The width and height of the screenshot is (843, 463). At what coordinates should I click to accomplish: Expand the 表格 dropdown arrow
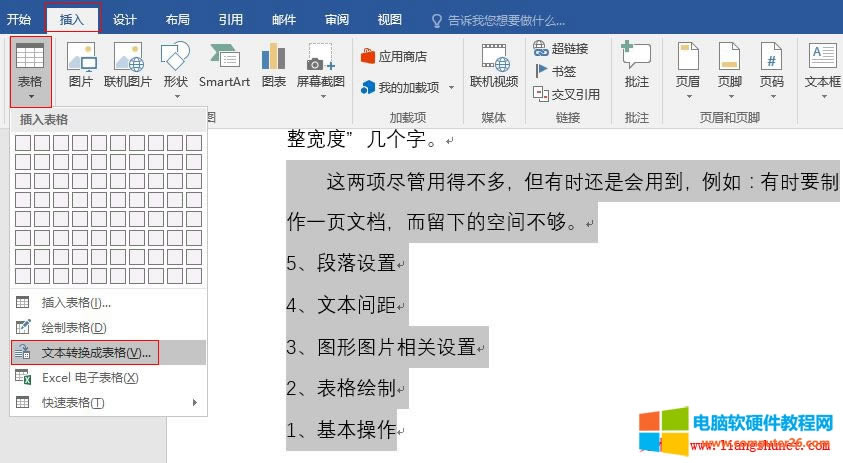tap(31, 97)
